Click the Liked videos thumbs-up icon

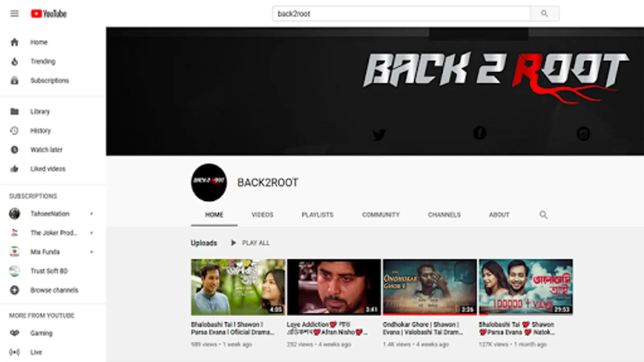[x=14, y=169]
